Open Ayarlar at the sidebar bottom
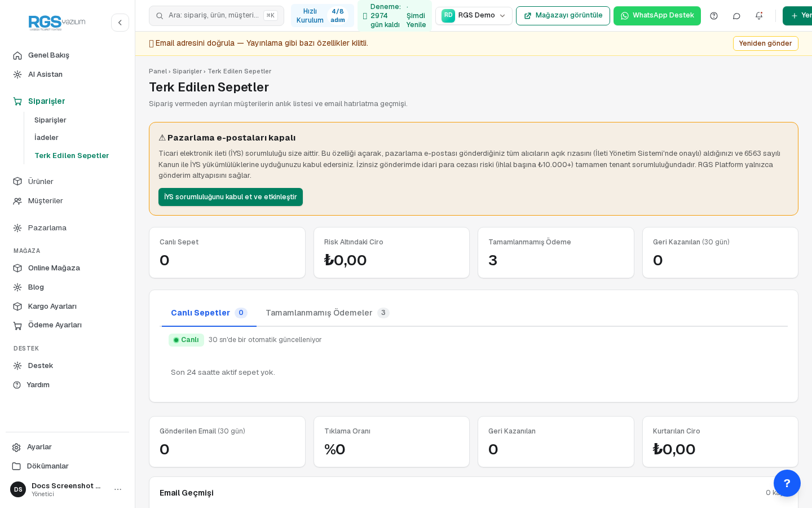812x508 pixels. point(68,447)
